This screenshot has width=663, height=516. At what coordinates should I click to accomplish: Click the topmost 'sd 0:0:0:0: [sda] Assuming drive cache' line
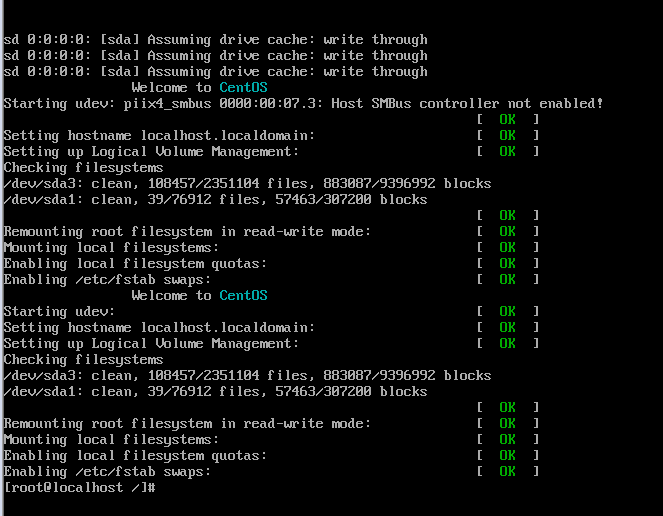(x=215, y=39)
